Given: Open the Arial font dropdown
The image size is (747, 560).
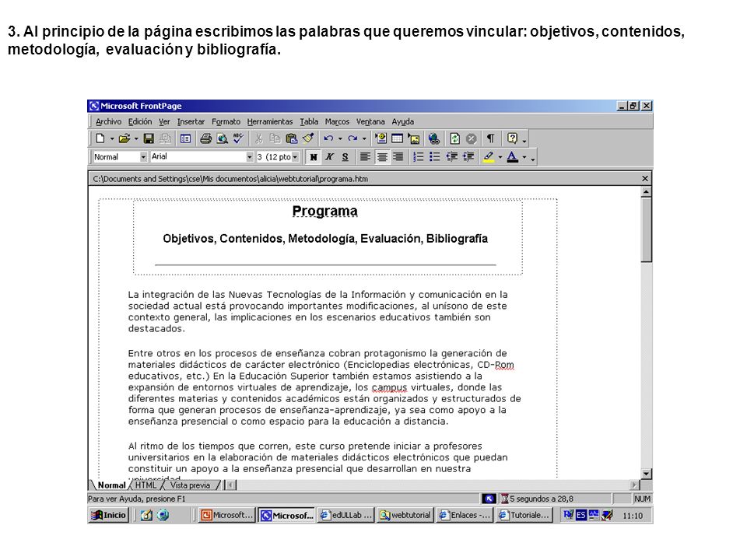Looking at the screenshot, I should (250, 156).
